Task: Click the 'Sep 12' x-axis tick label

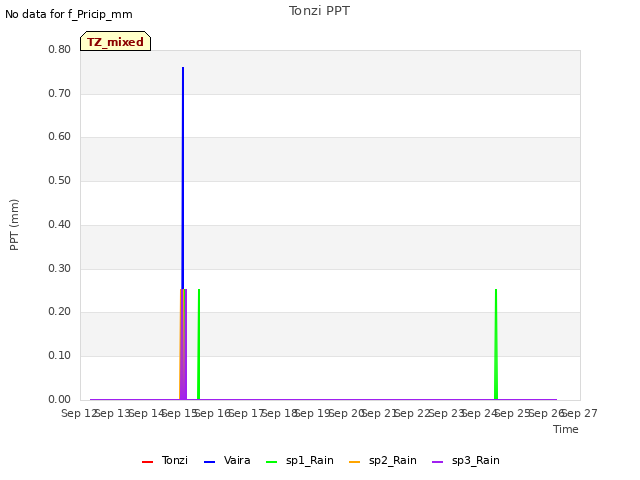Action: click(79, 413)
